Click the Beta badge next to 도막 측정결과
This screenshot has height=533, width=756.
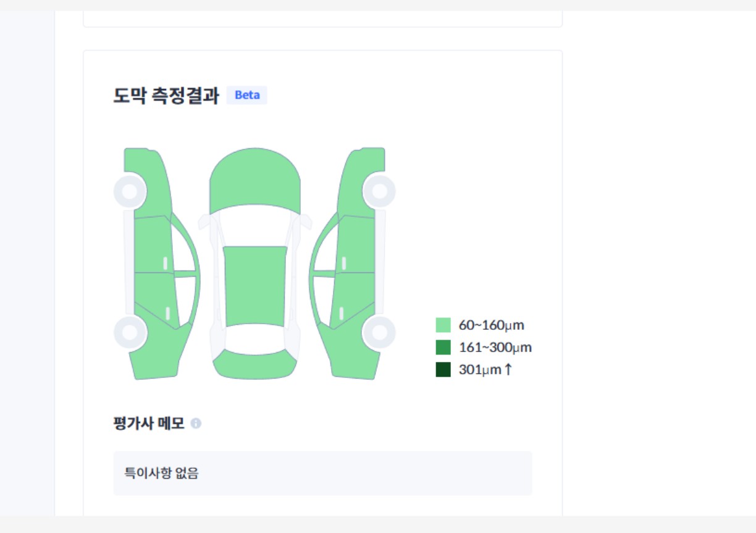[x=247, y=95]
